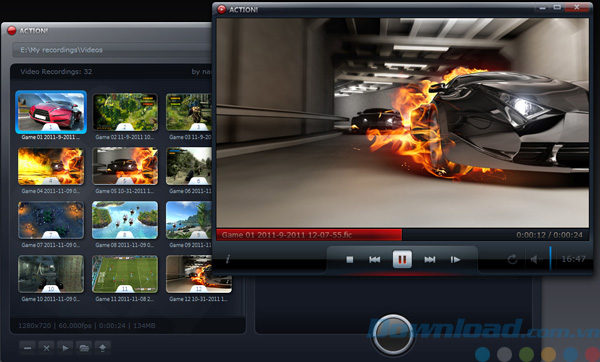The image size is (600, 362).
Task: Seek within the red playback progress bar
Action: coord(309,235)
